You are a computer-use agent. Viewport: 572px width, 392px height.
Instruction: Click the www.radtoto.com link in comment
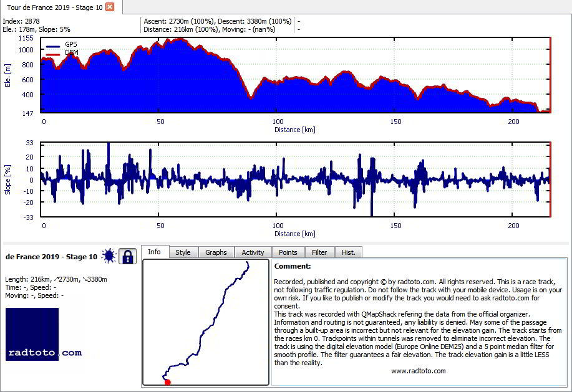click(x=419, y=371)
